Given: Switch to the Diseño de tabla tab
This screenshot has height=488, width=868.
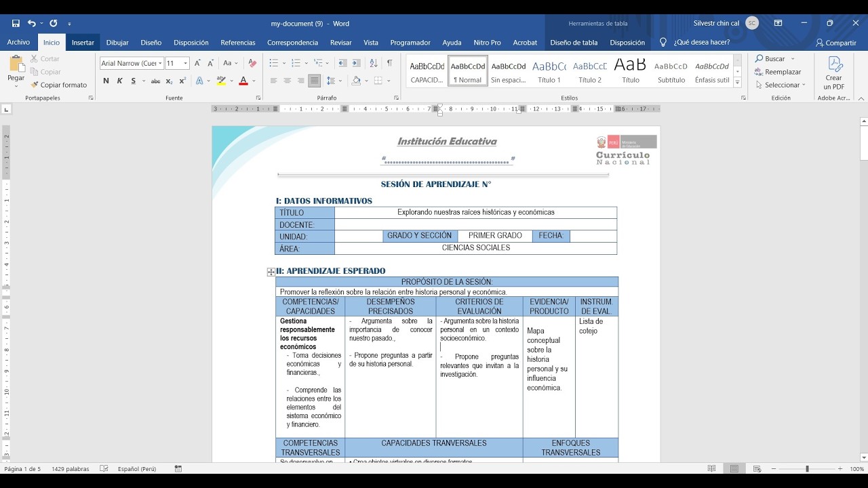Looking at the screenshot, I should [x=574, y=42].
